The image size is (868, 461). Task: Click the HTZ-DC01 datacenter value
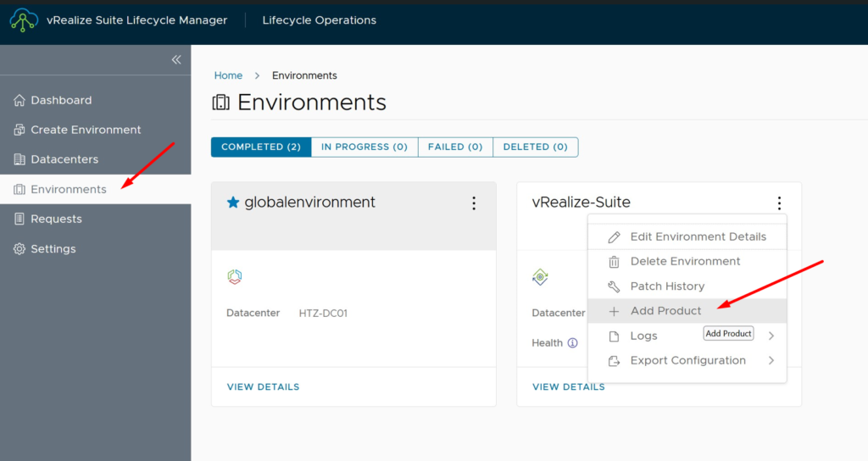click(323, 314)
